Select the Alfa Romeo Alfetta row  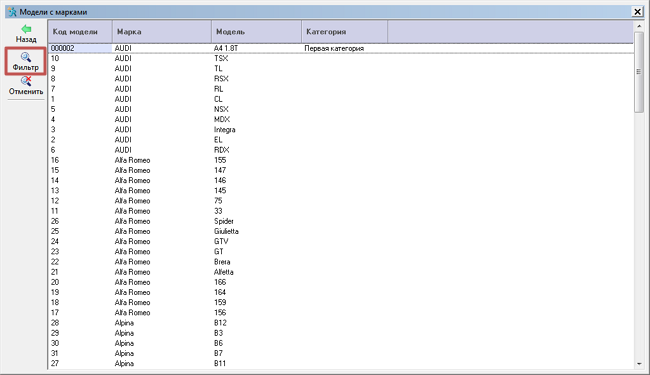pos(341,272)
